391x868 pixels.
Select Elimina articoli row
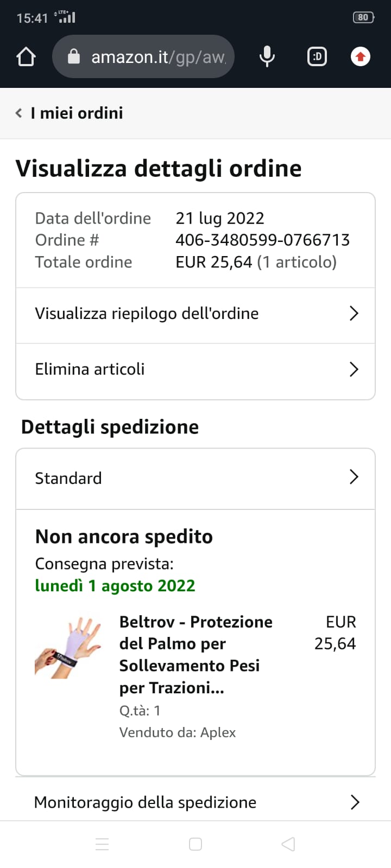click(90, 369)
